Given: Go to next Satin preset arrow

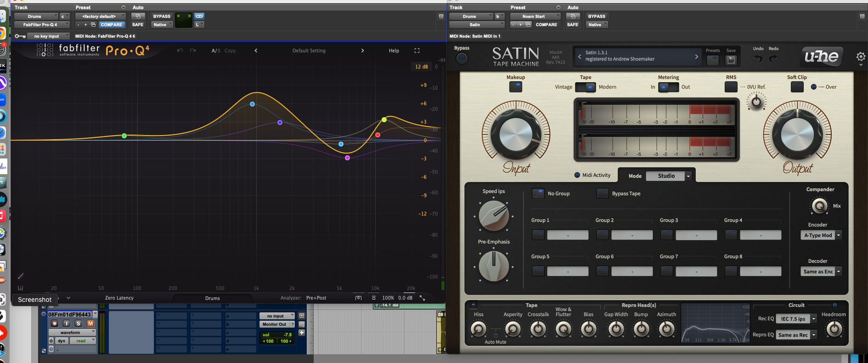Looking at the screenshot, I should click(x=696, y=57).
